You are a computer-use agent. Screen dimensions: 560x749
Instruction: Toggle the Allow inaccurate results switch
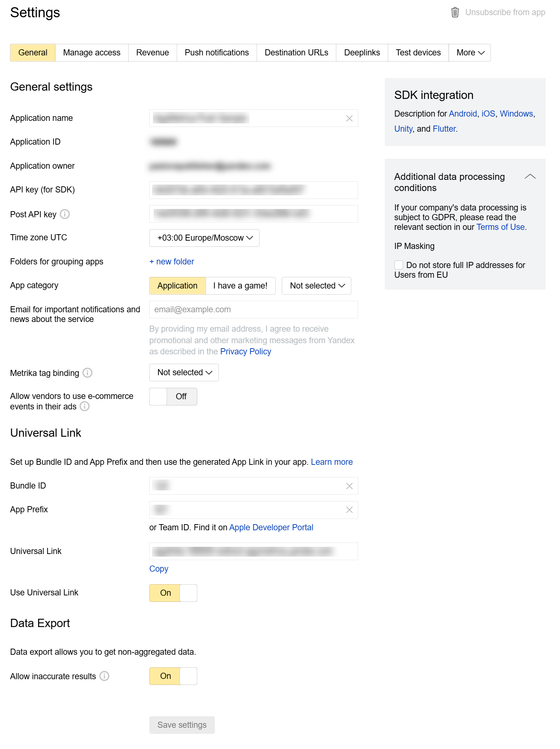tap(173, 676)
